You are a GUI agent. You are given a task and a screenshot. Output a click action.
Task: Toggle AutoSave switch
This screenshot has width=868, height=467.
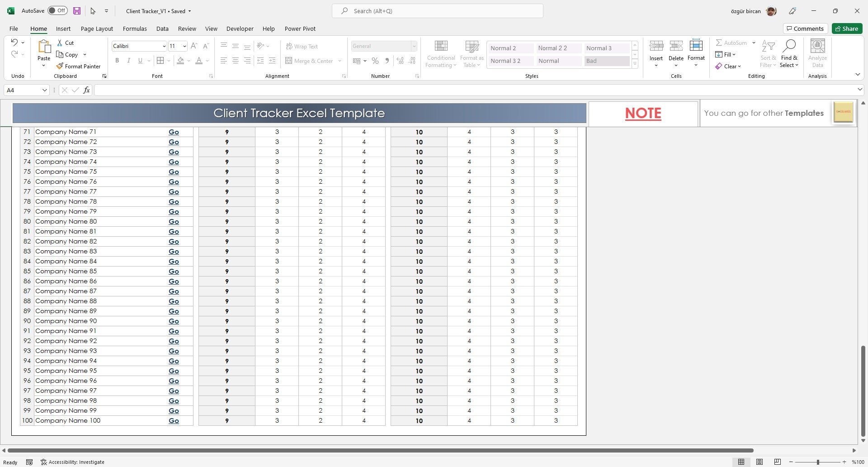[58, 11]
